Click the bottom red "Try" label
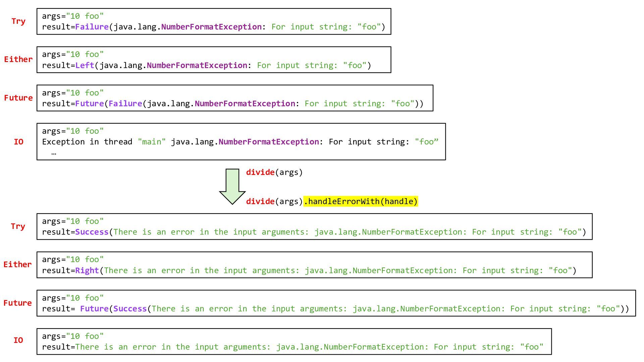 coord(18,226)
